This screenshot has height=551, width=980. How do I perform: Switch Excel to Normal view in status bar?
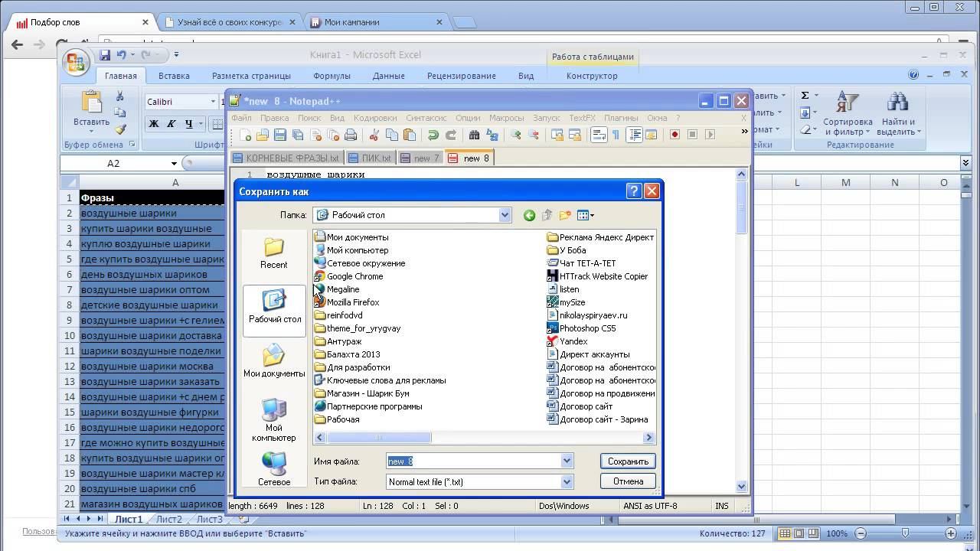tap(785, 533)
